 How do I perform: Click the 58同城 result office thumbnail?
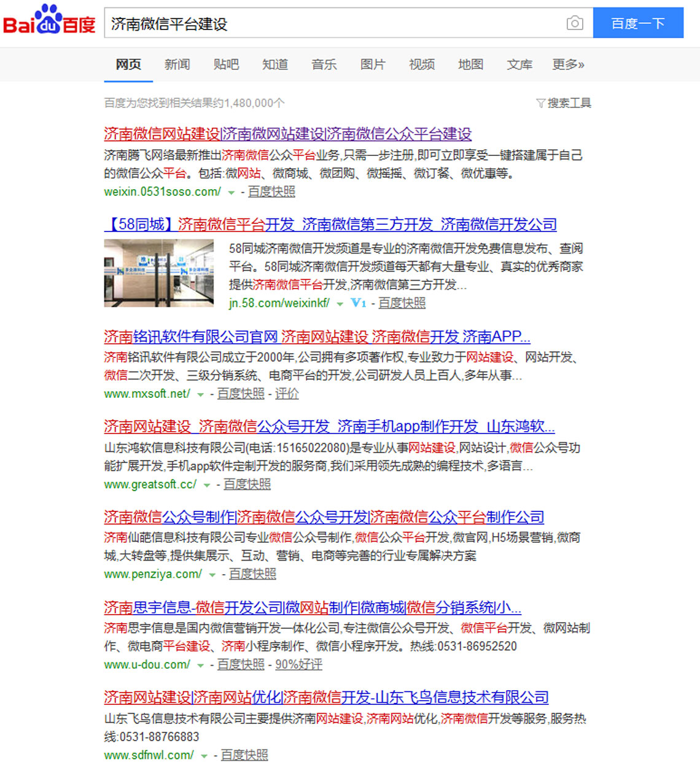point(159,273)
